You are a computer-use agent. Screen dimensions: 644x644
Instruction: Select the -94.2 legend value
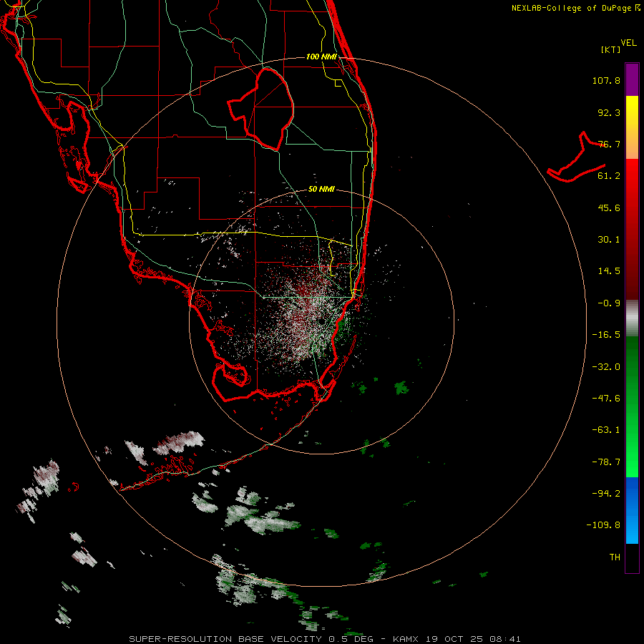[x=606, y=494]
